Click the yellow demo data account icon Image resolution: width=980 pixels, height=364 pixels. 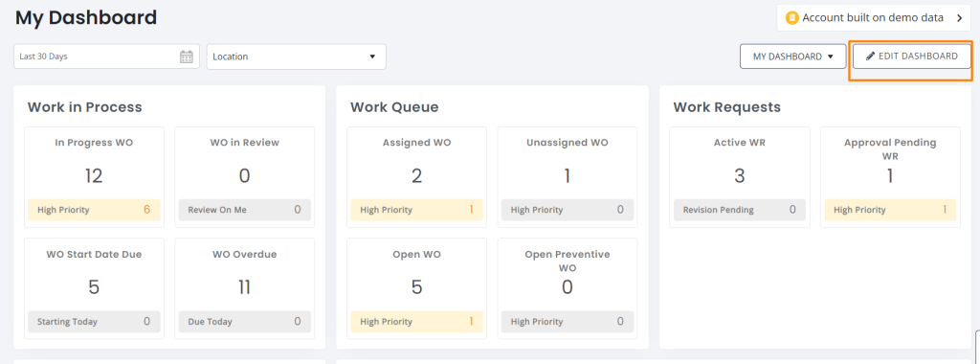[x=791, y=17]
